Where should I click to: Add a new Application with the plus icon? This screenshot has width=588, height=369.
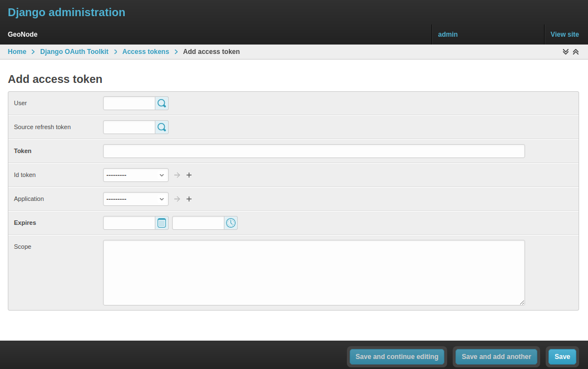[x=189, y=199]
